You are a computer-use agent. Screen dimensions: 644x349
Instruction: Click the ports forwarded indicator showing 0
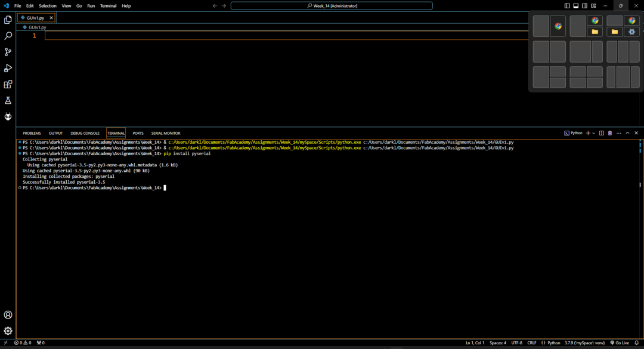[41, 343]
